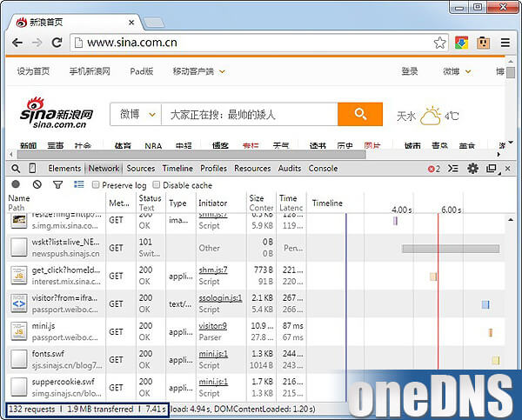Click the visitor request timeline bar
The image size is (522, 420).
485,304
